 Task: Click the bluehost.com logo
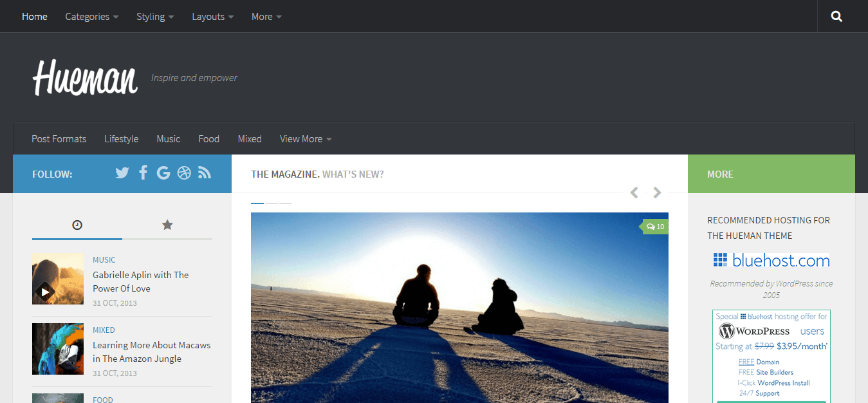pyautogui.click(x=771, y=261)
